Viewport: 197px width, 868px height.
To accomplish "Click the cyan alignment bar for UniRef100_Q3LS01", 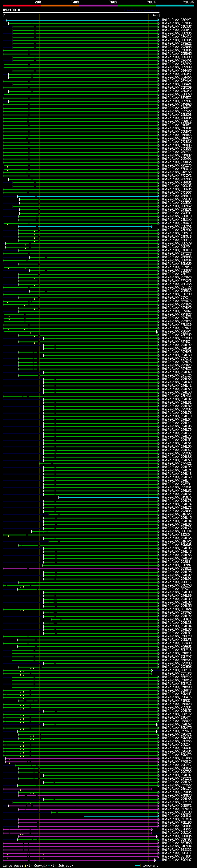I will coord(85,227).
